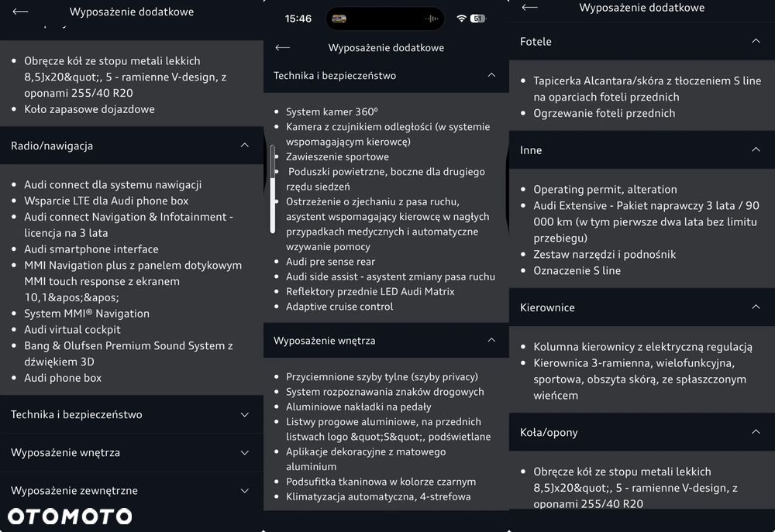
Task: Collapse the middle-screen Technika i bezpieczeństwo header
Action: [x=386, y=76]
